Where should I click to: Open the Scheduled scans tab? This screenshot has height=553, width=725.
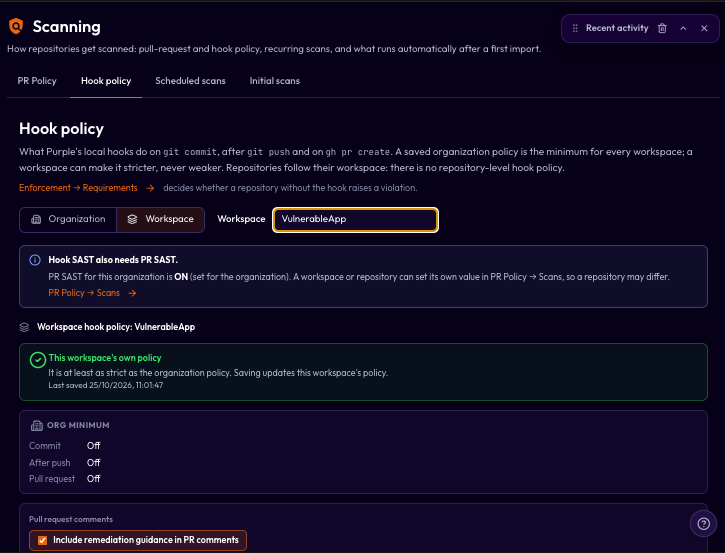pos(190,81)
